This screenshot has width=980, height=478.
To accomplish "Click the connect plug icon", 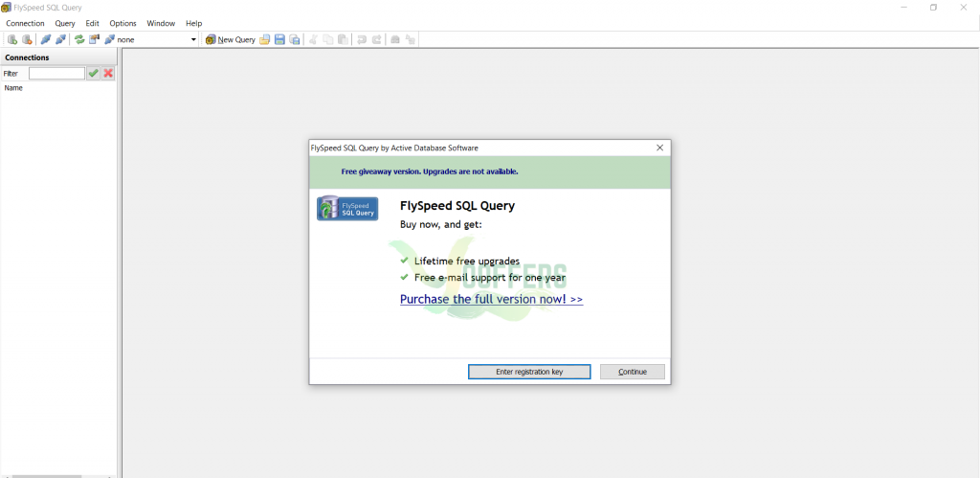I will 46,39.
